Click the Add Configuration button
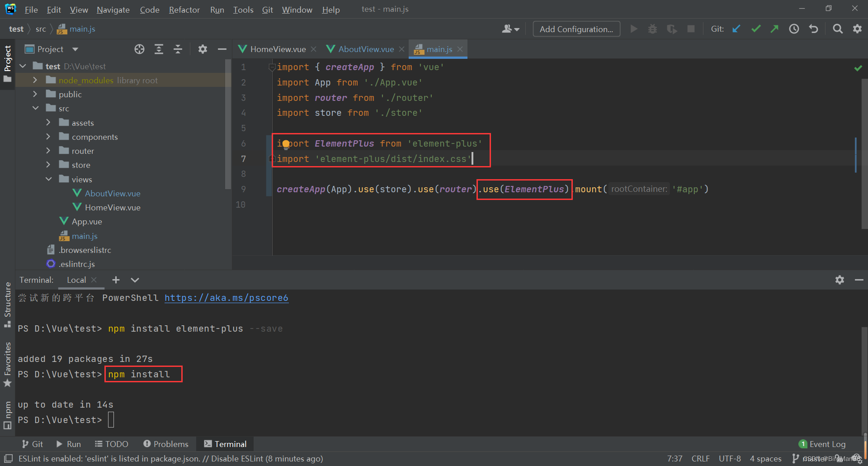This screenshot has width=868, height=466. [576, 29]
